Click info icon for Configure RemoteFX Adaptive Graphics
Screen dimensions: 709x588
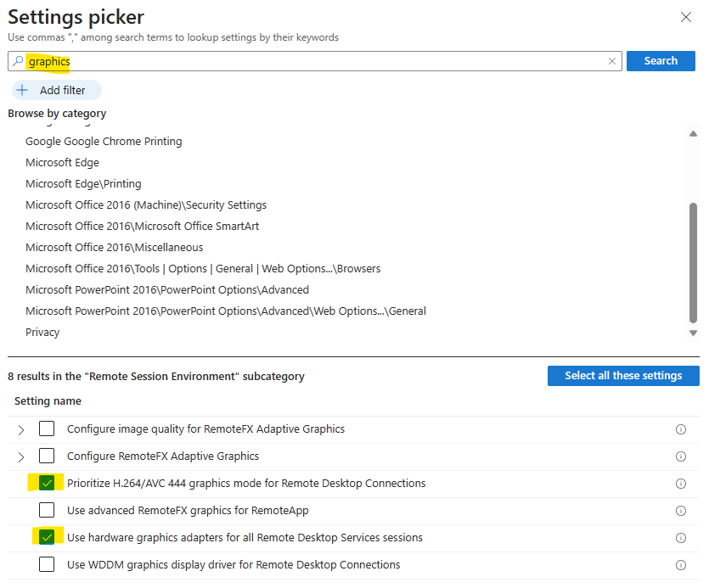[680, 456]
